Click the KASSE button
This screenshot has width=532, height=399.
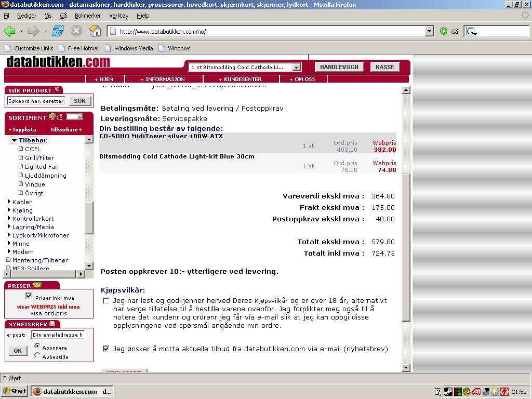[x=385, y=67]
